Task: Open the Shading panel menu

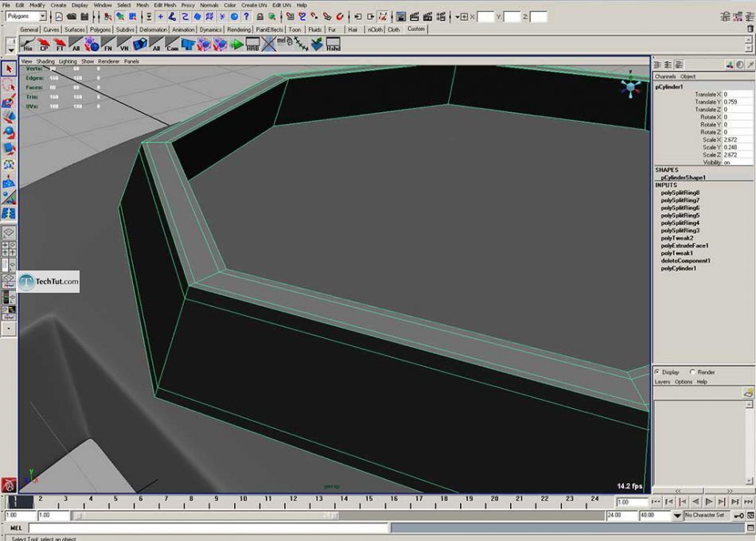Action: pyautogui.click(x=45, y=61)
